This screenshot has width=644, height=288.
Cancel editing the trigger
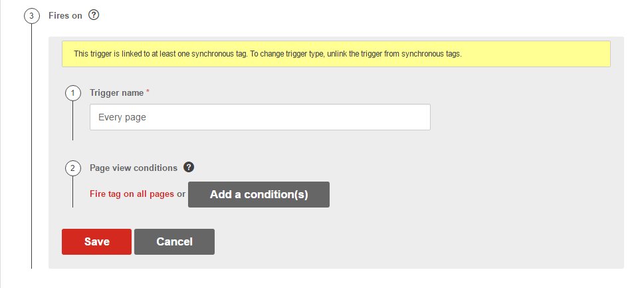coord(174,241)
